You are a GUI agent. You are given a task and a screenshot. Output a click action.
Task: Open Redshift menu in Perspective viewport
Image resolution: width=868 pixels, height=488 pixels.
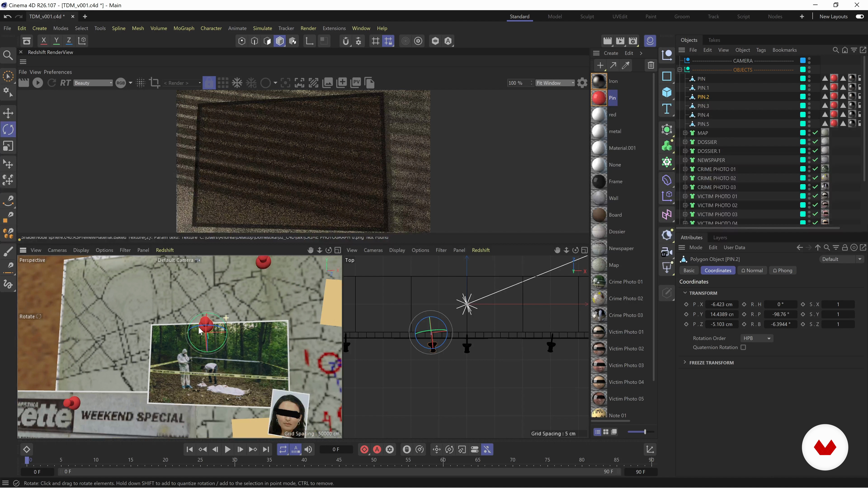(x=164, y=250)
